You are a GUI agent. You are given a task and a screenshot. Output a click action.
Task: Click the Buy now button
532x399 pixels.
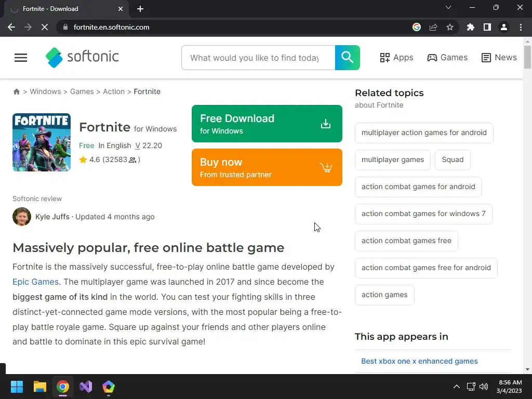coord(267,167)
